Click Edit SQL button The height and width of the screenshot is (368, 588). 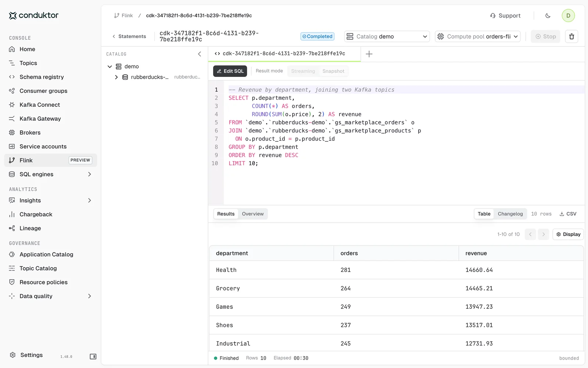[230, 71]
